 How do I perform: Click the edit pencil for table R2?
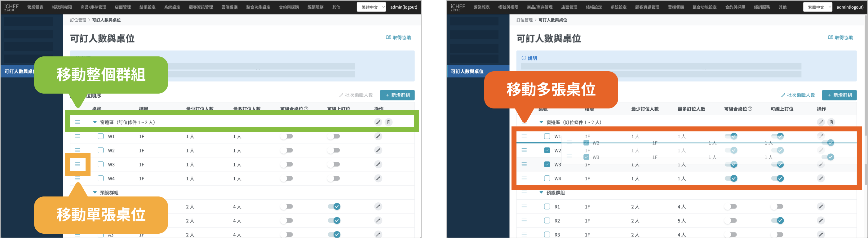821,221
